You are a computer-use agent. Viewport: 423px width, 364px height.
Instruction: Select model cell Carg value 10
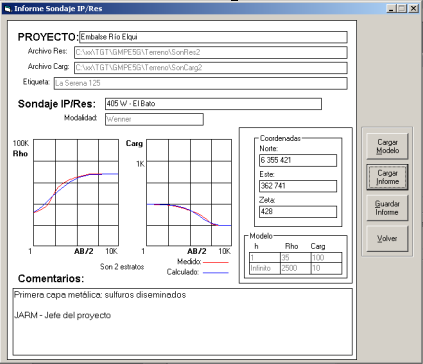point(326,268)
